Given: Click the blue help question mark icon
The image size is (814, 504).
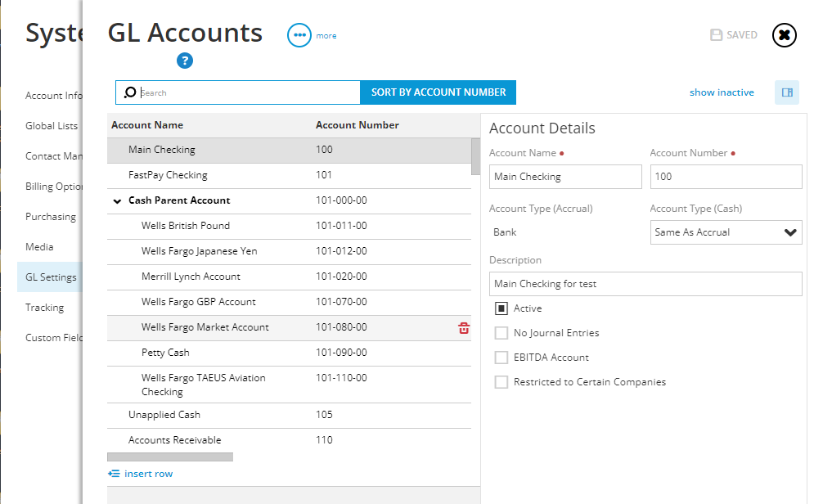Looking at the screenshot, I should click(x=184, y=61).
